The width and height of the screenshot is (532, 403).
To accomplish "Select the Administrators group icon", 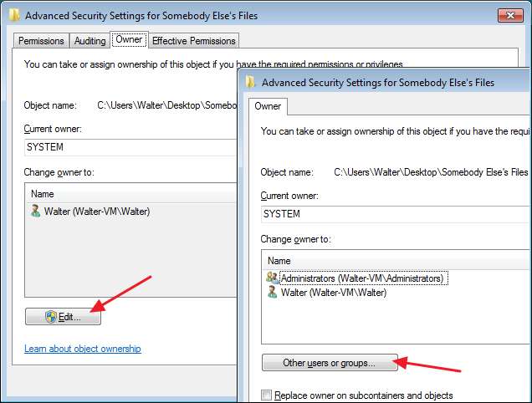I will click(x=271, y=278).
